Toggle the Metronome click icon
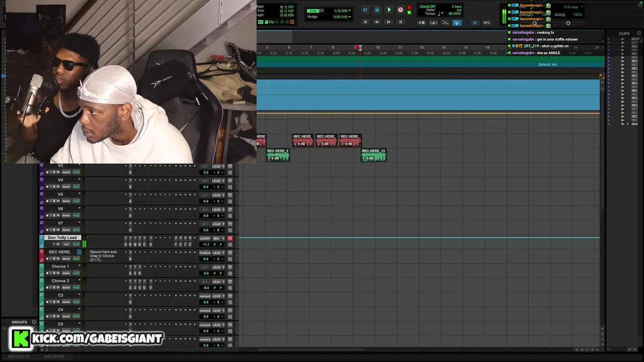Screen dimensions: 644x362 tap(434, 23)
